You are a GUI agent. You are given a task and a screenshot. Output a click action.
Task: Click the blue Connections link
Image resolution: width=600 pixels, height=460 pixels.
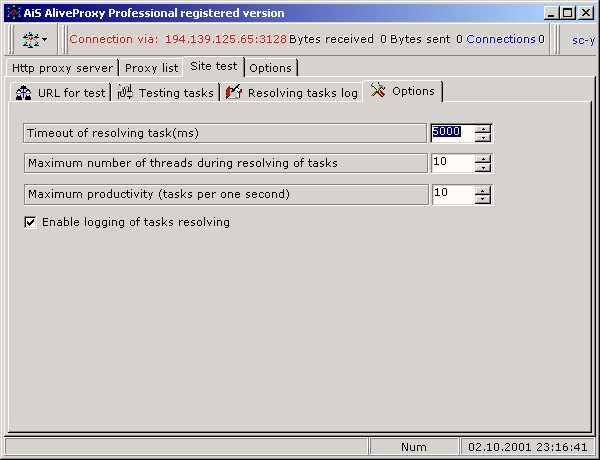coord(501,39)
